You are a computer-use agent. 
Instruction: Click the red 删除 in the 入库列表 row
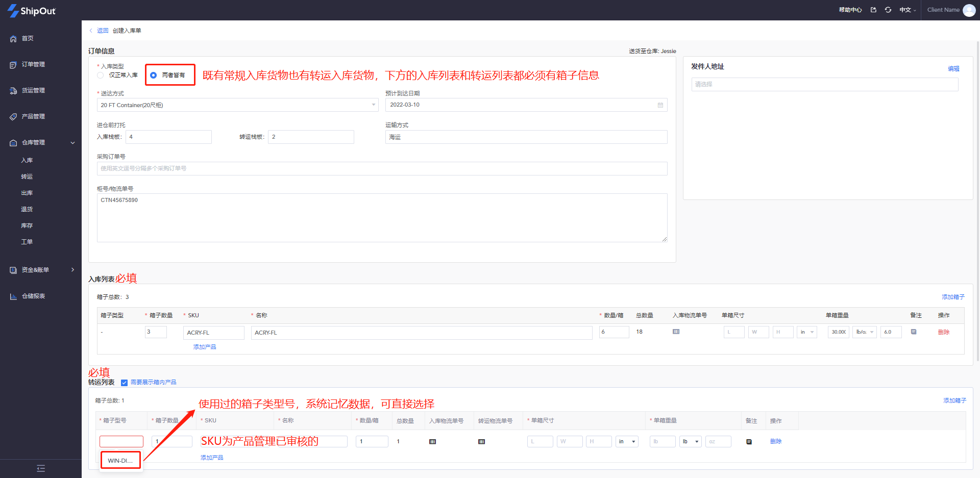coord(944,332)
